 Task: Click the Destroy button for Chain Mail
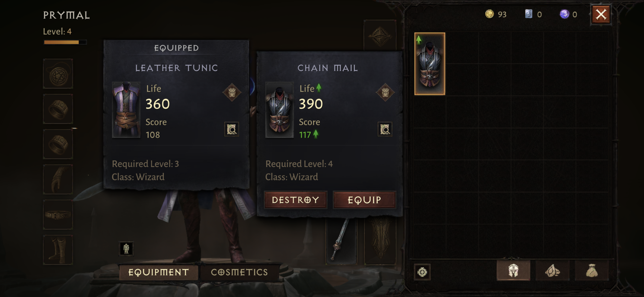coord(296,200)
